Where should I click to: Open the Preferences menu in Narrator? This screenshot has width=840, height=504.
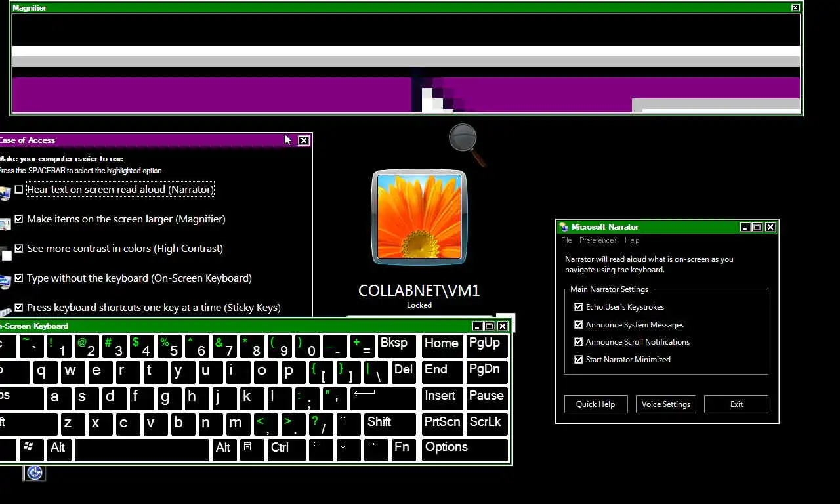pos(598,240)
